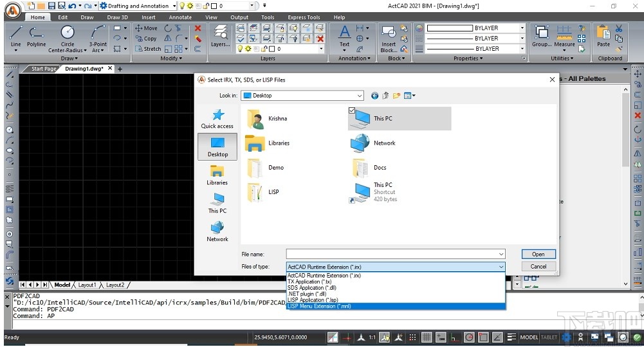Image resolution: width=644 pixels, height=347 pixels.
Task: Click the Cut scissors icon in Clipboard
Action: (x=619, y=28)
